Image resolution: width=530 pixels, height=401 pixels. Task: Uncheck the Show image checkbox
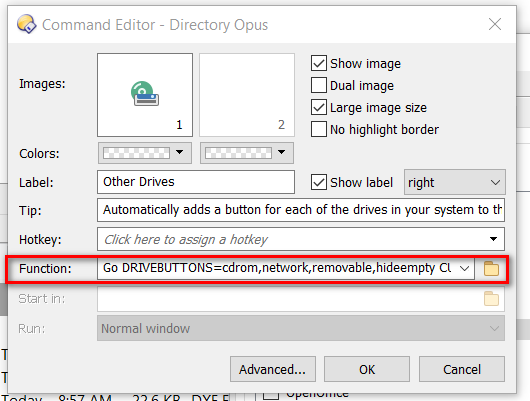tap(319, 63)
